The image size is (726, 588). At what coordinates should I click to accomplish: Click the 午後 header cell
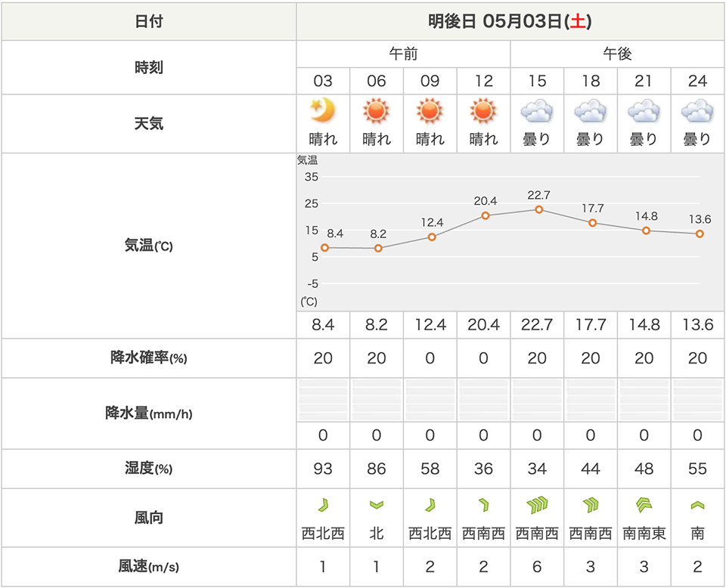617,54
